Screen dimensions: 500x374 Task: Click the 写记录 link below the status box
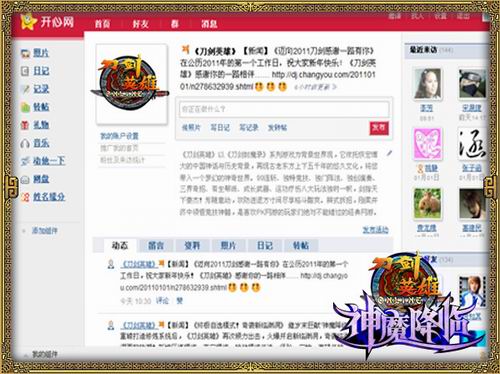tap(249, 128)
